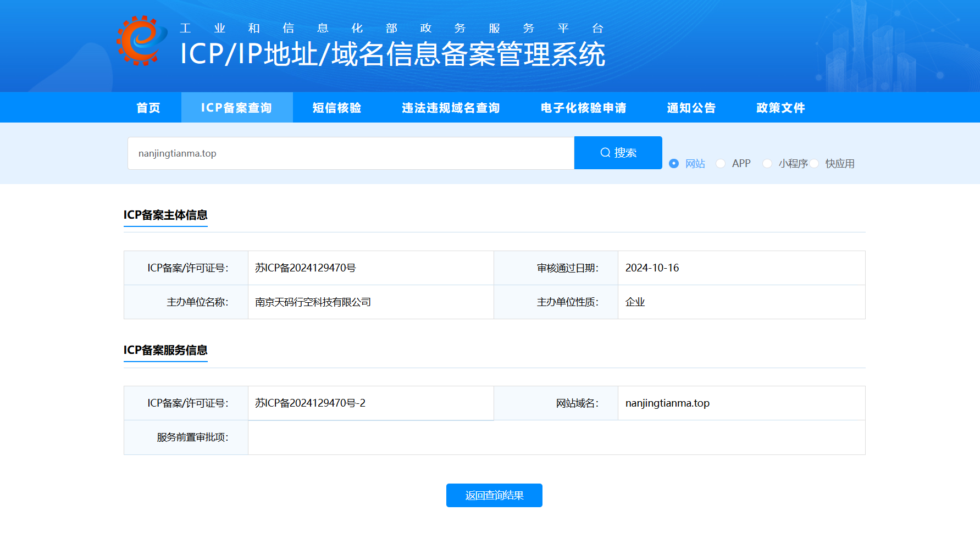Image resolution: width=980 pixels, height=544 pixels.
Task: Select the 快应用 radio button
Action: [x=814, y=164]
